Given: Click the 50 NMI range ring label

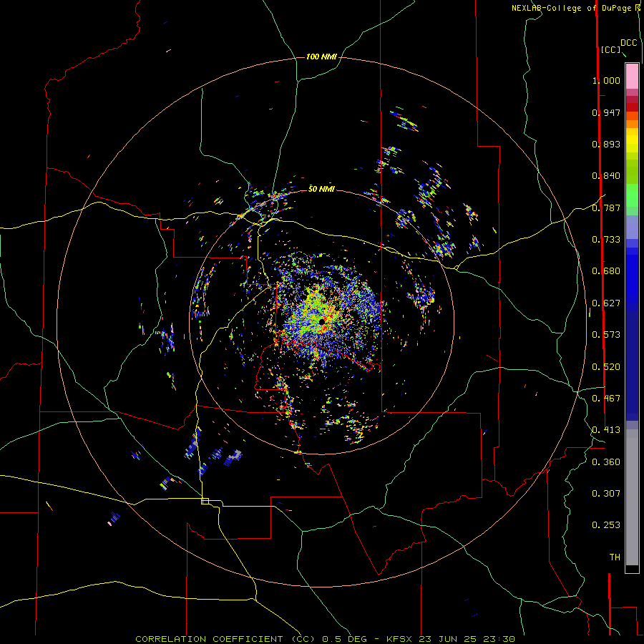Looking at the screenshot, I should point(321,189).
